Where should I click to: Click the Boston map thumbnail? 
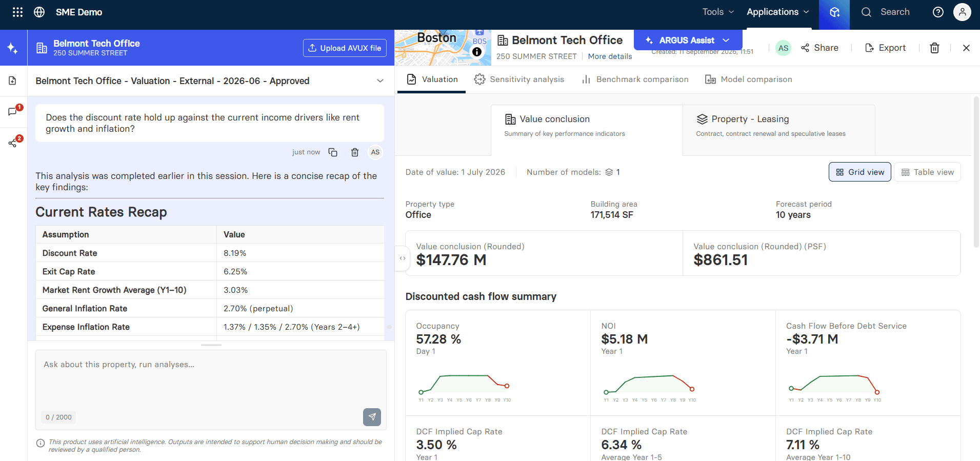(443, 48)
